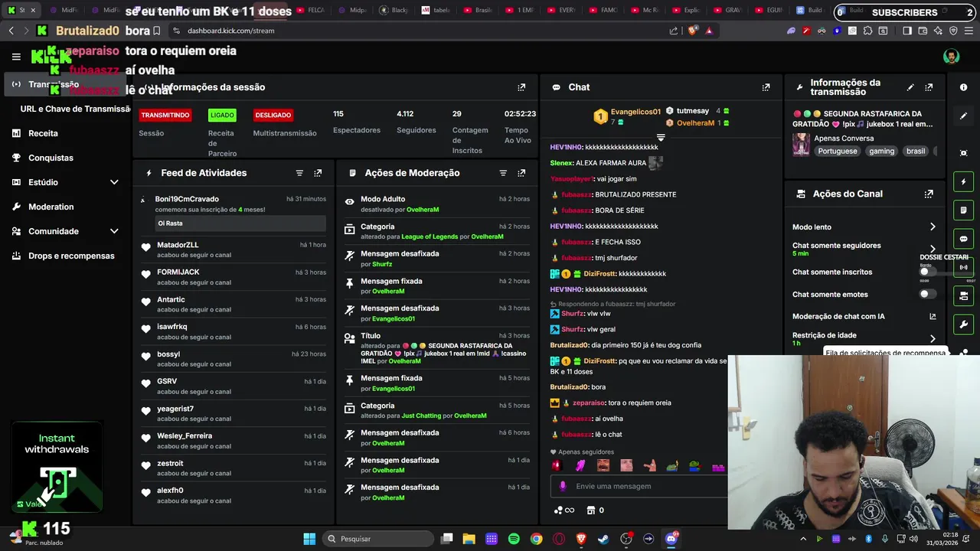Click the Portuguese stream tag
This screenshot has height=551, width=980.
pos(838,151)
